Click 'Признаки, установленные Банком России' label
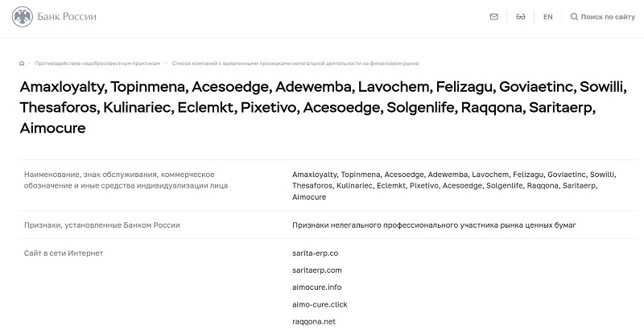The height and width of the screenshot is (330, 644). coord(102,225)
